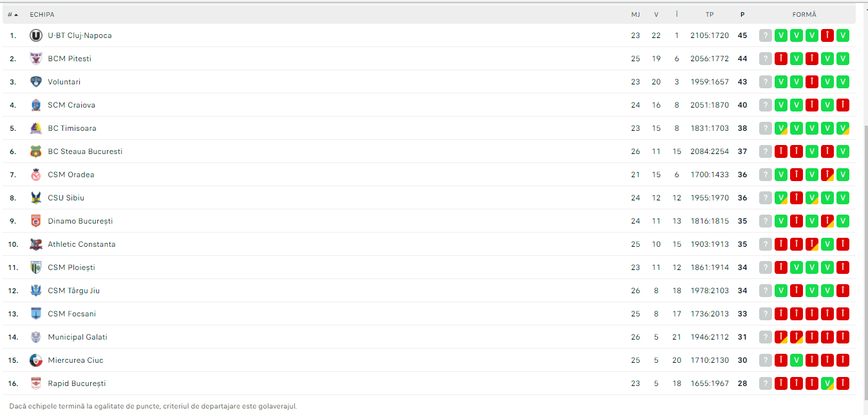Click Rapid București's green win form badge

coord(827,383)
